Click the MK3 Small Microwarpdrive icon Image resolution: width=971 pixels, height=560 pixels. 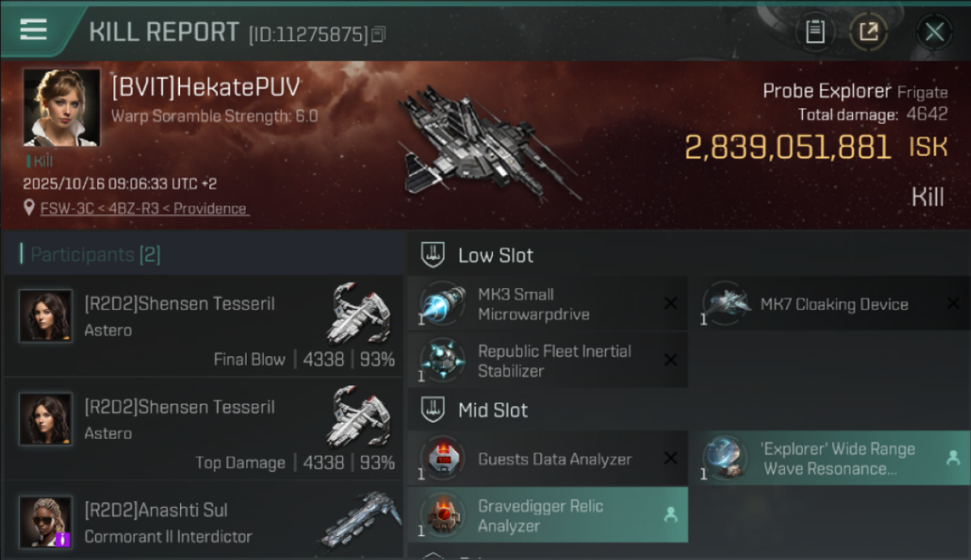tap(443, 304)
